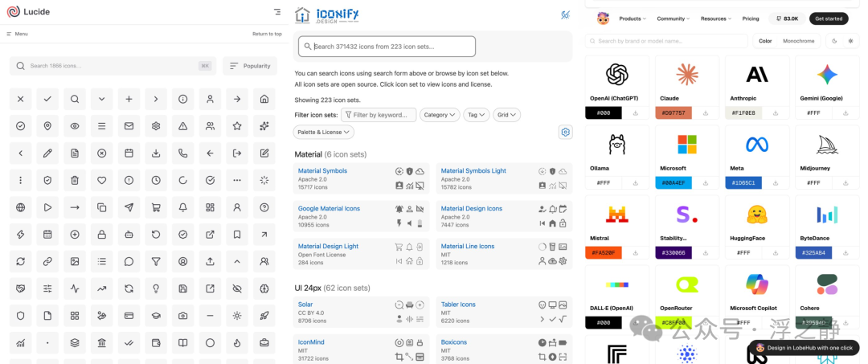This screenshot has height=364, width=868.
Task: Pick the bell icon in Lucide grid
Action: pyautogui.click(x=182, y=207)
